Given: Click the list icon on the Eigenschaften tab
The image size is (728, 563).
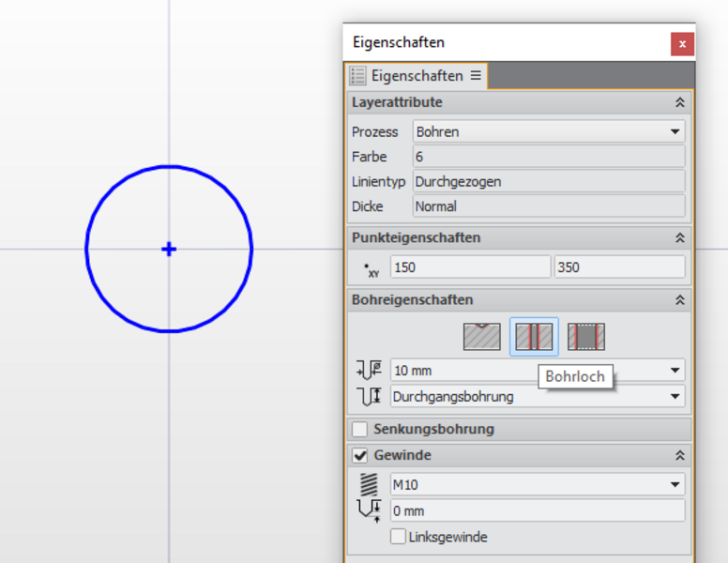Looking at the screenshot, I should [x=358, y=76].
